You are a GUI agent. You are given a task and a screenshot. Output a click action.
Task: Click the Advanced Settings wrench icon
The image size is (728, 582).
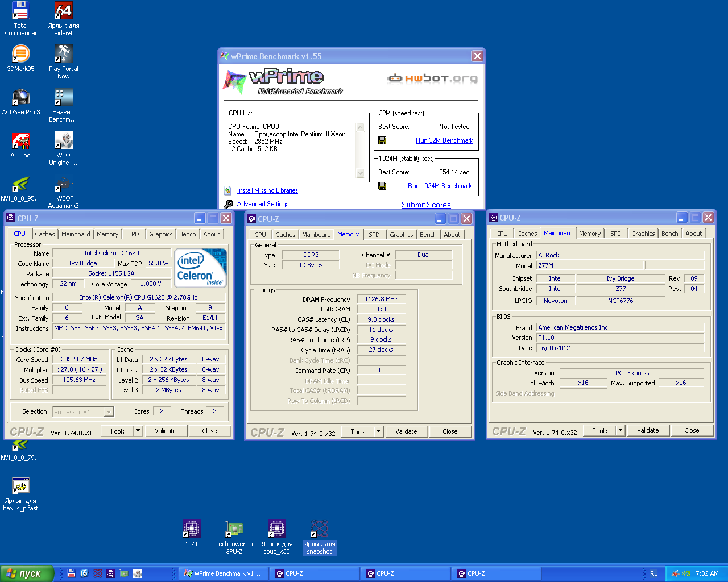pos(228,204)
